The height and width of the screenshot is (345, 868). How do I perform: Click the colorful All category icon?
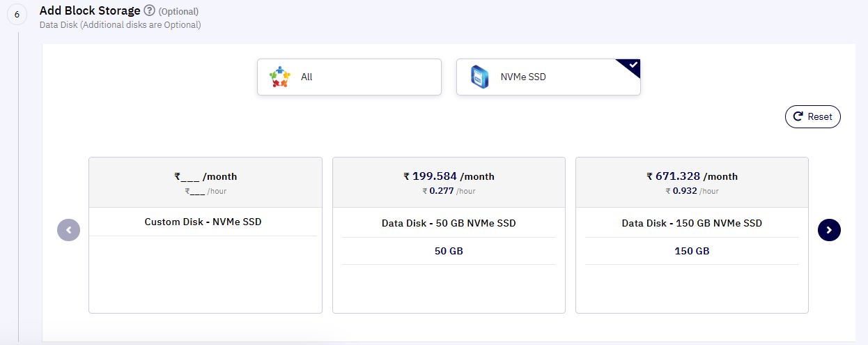pyautogui.click(x=279, y=77)
